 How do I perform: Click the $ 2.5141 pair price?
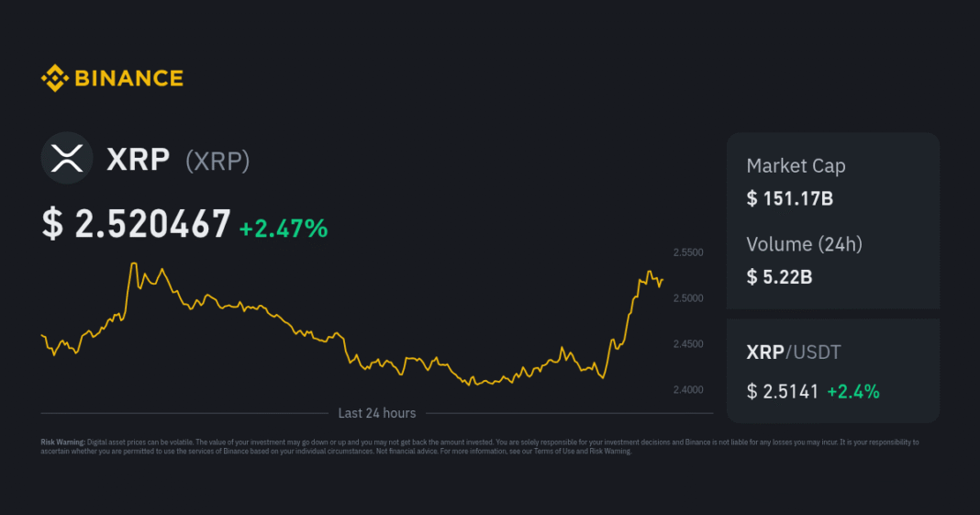click(783, 392)
